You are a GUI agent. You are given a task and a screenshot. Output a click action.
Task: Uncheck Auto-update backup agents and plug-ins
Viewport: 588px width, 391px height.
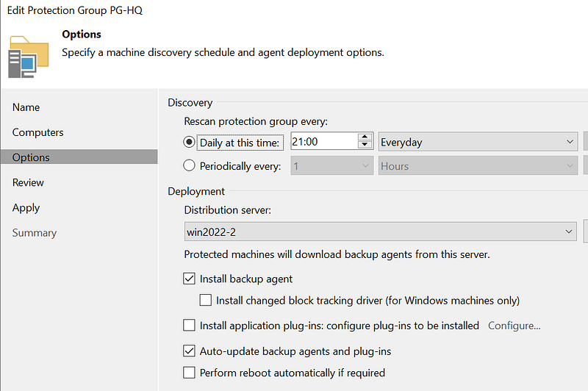coord(190,351)
